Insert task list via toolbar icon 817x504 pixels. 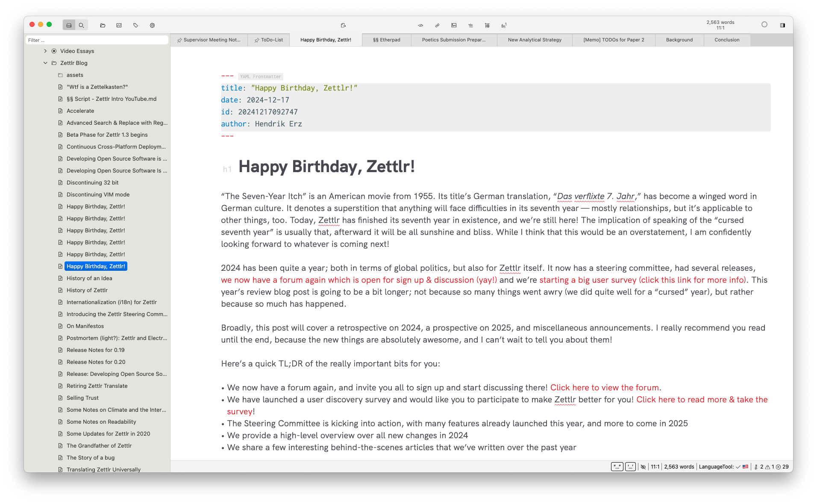pos(470,25)
